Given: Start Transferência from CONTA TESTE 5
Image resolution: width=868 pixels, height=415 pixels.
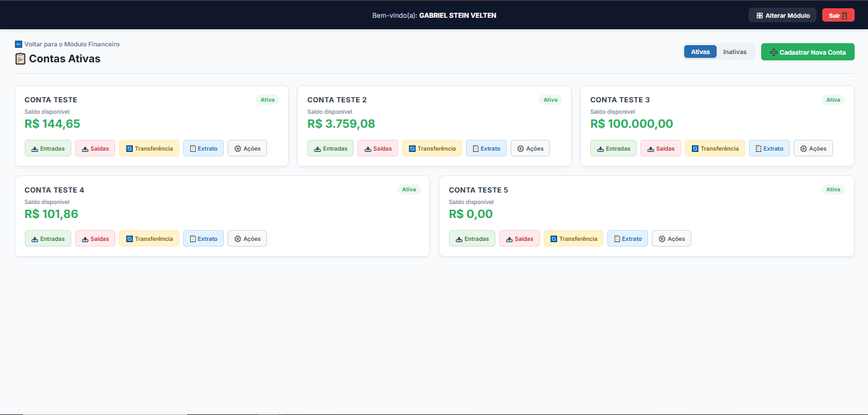Looking at the screenshot, I should [x=574, y=238].
